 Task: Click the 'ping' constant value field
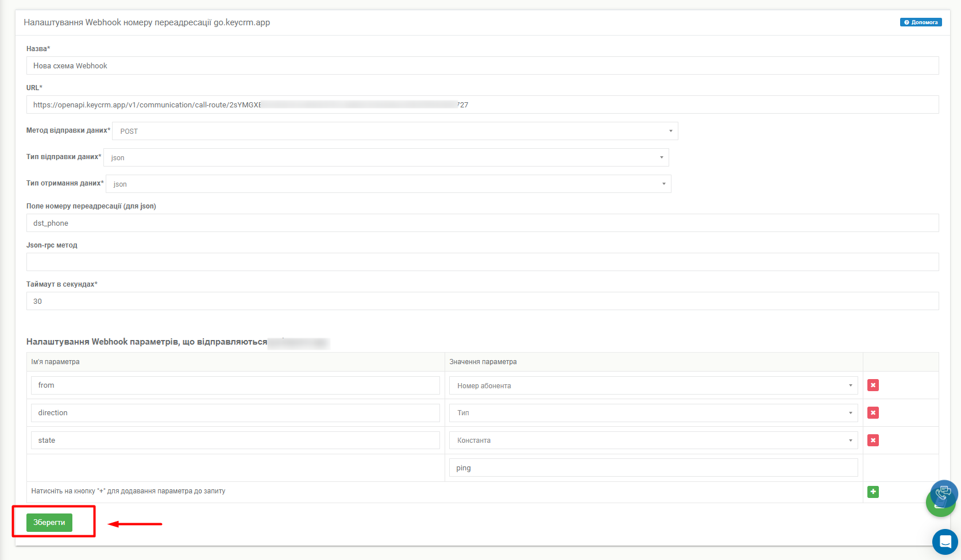[653, 468]
